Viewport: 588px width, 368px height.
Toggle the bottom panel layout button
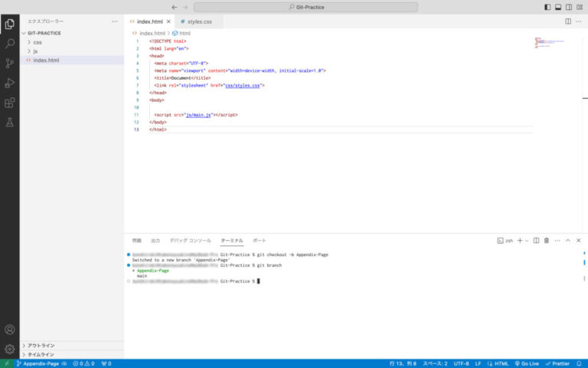[557, 7]
